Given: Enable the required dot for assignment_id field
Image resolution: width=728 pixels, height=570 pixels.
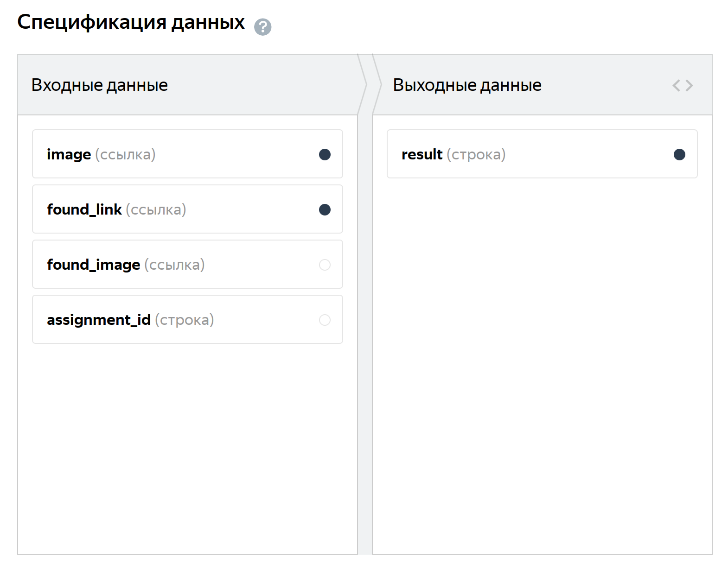Looking at the screenshot, I should pos(325,320).
